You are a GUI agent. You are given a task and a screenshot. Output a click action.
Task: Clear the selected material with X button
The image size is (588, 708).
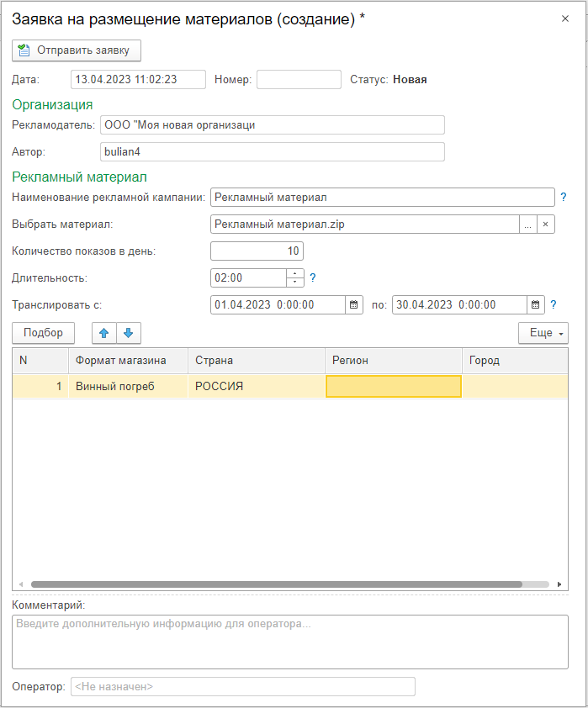[x=546, y=225]
